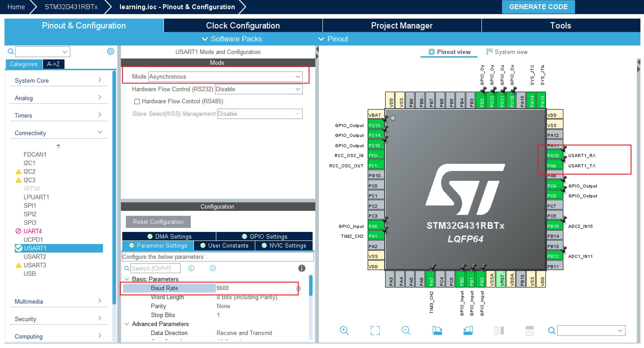This screenshot has height=348, width=644.
Task: Select USART2 in the Connectivity list
Action: (35, 256)
